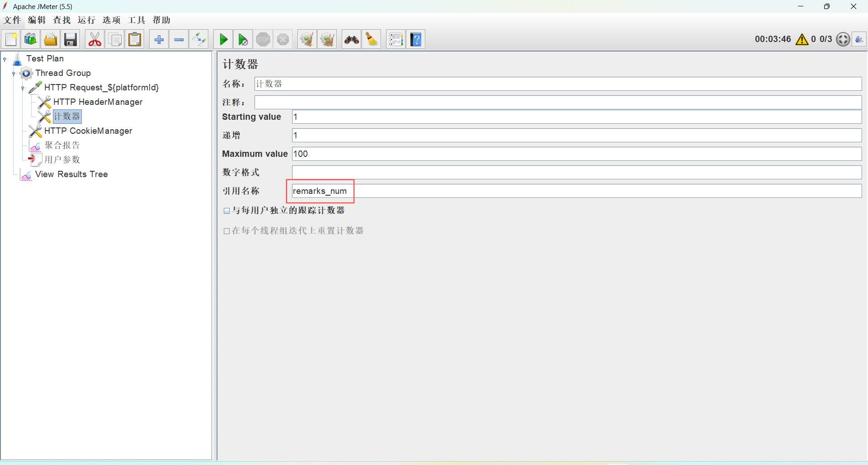868x465 pixels.
Task: Click the Reset Search icon
Action: (x=372, y=39)
